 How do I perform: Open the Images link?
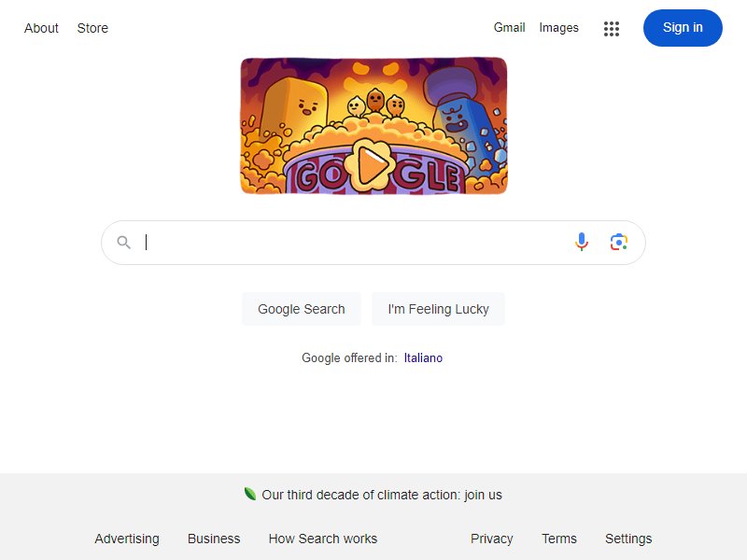click(x=558, y=28)
